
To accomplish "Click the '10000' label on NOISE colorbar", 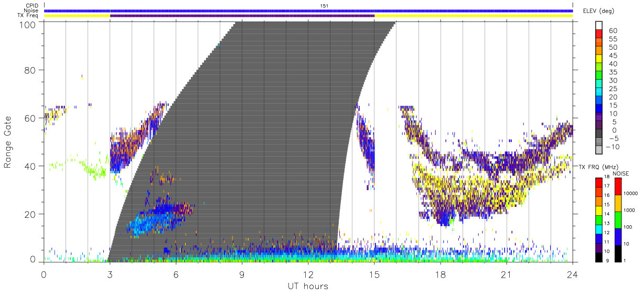I will 631,193.
